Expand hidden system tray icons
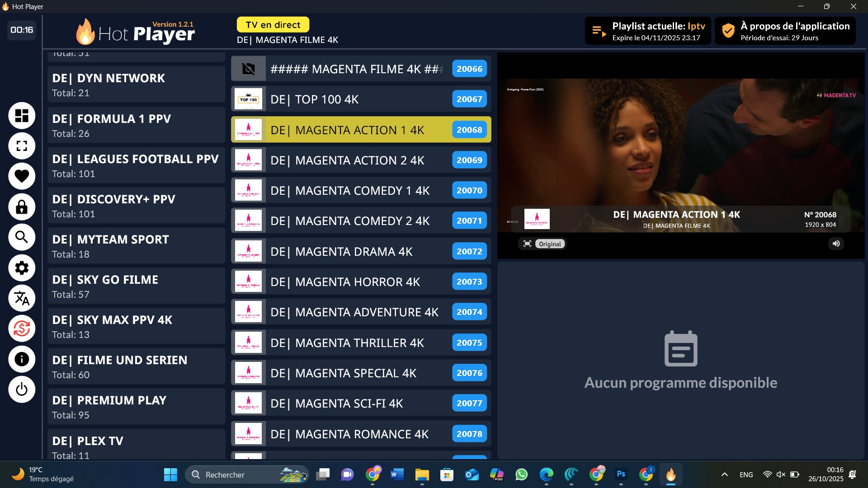 pos(724,474)
